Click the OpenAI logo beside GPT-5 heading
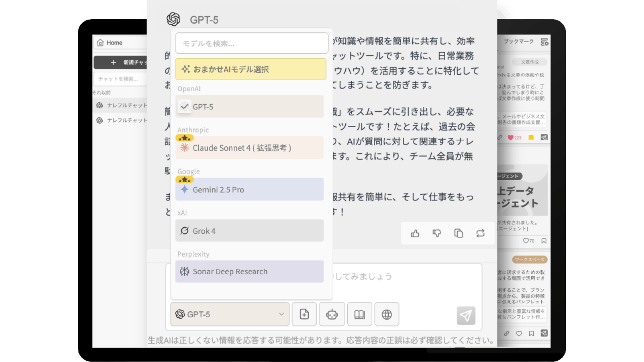Screen dimensions: 644x362 tap(173, 19)
